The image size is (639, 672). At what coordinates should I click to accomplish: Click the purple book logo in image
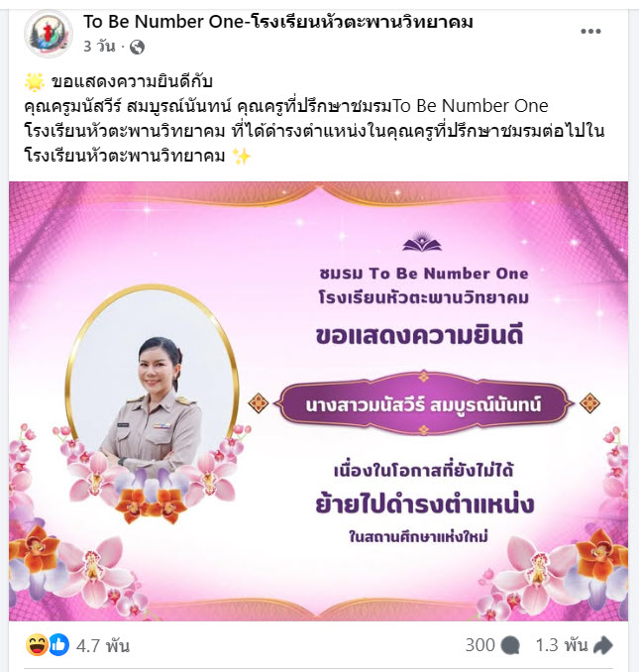click(x=422, y=242)
